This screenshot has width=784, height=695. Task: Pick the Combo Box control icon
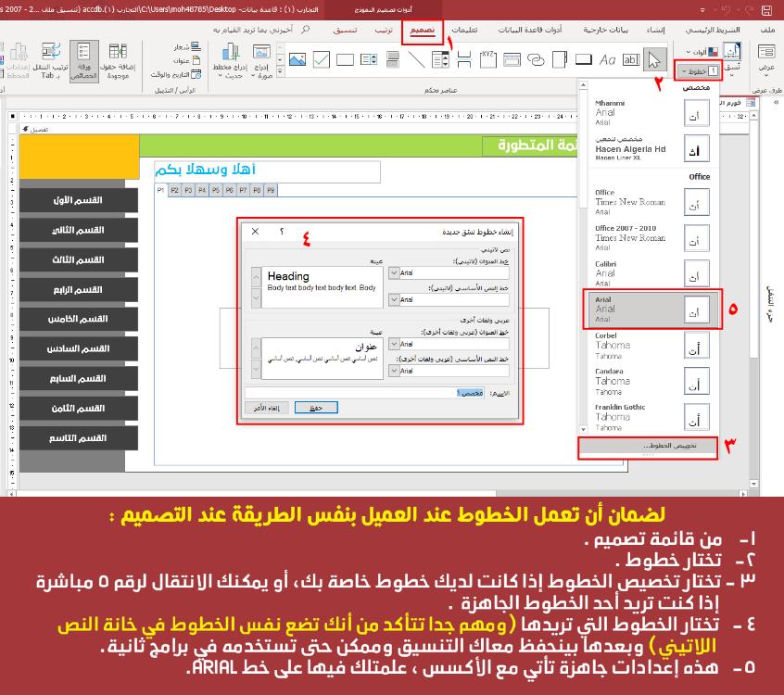coord(440,60)
